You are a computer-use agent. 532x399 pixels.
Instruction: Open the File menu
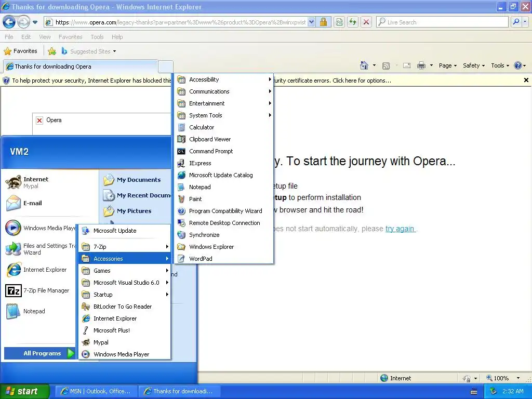tap(9, 37)
